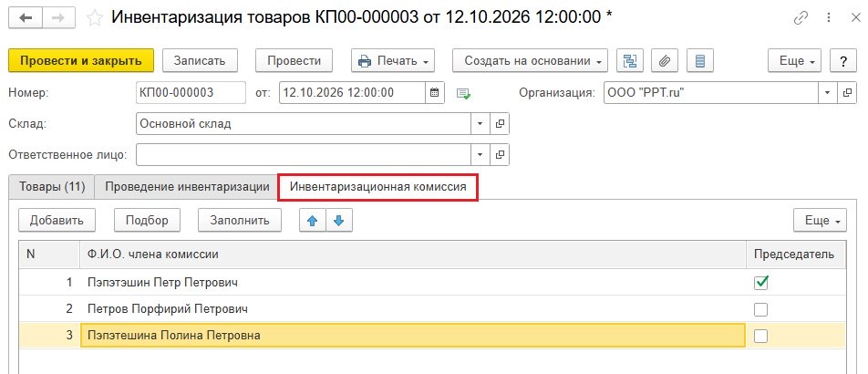This screenshot has width=868, height=374.
Task: Open the Печать dropdown menu
Action: pos(393,61)
